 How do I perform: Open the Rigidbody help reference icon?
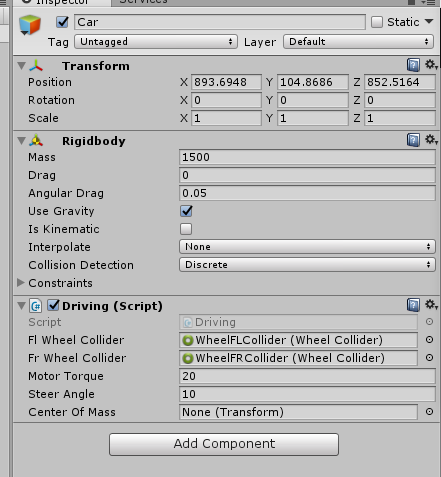[x=413, y=140]
